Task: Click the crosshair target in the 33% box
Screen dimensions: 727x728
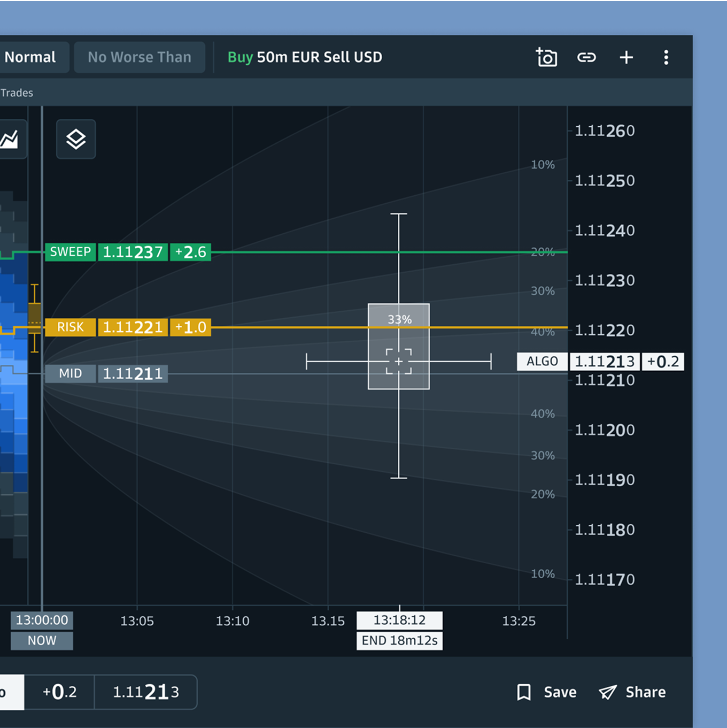Action: 399,361
